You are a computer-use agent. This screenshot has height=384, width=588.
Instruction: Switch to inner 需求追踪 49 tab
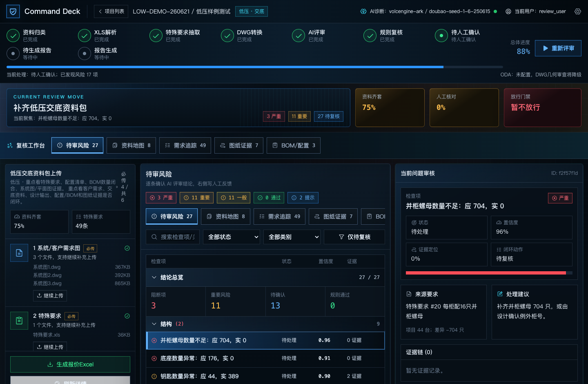click(280, 217)
